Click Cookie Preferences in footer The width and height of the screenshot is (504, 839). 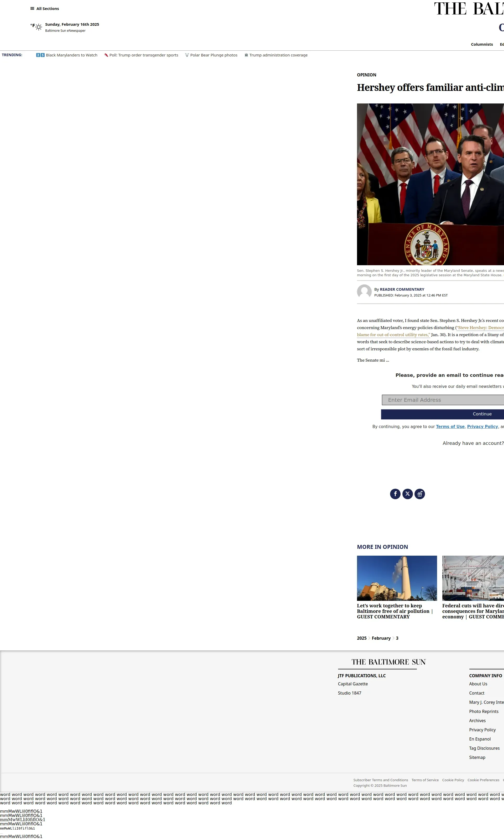click(483, 780)
